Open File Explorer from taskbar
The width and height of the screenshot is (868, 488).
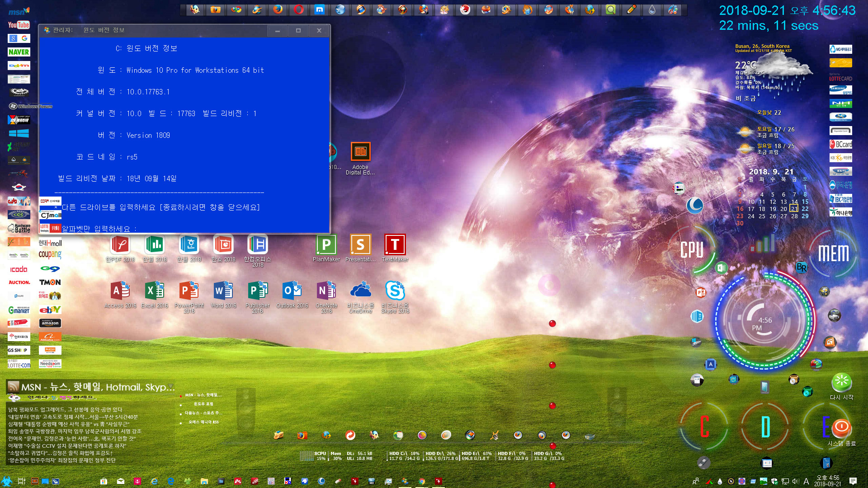[204, 481]
